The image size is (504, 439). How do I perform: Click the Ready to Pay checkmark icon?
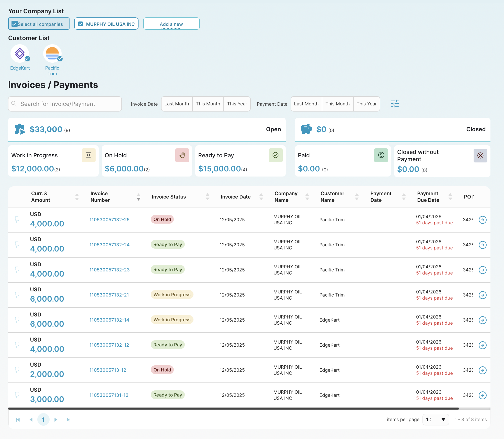pos(276,155)
